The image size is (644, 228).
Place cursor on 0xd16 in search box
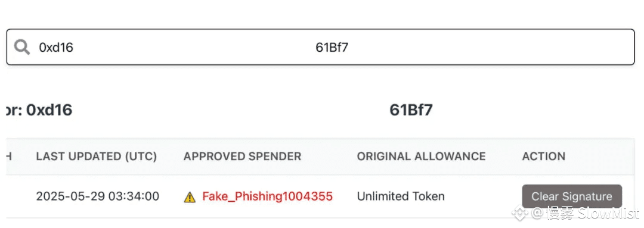click(x=56, y=48)
